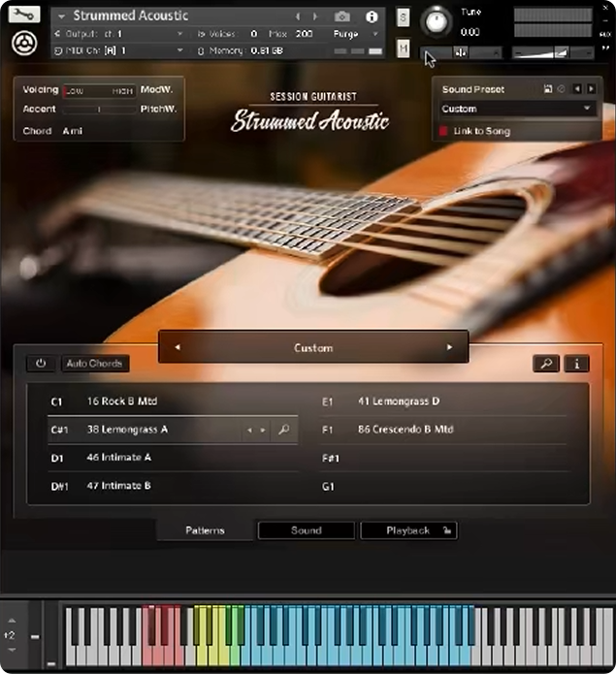Image resolution: width=616 pixels, height=674 pixels.
Task: Click the Tune value 0.00
Action: (470, 32)
